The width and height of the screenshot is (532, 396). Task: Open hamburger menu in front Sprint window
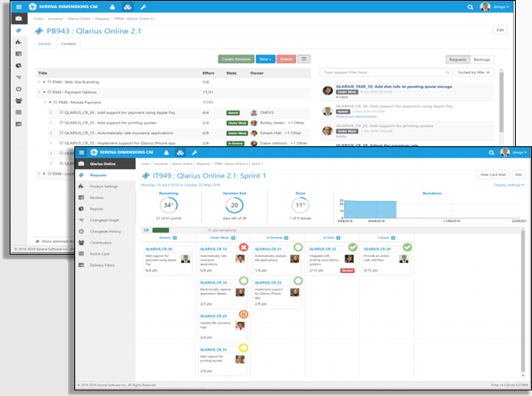[x=82, y=153]
